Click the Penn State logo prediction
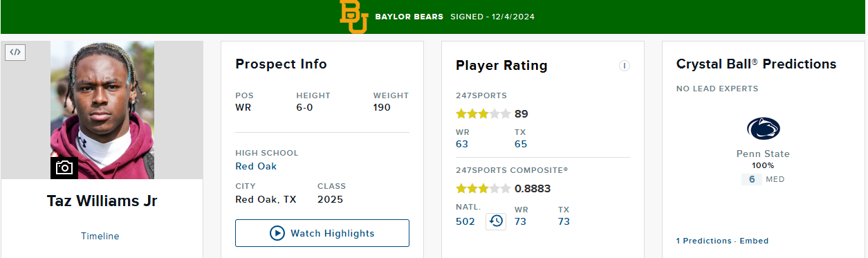 tap(764, 129)
